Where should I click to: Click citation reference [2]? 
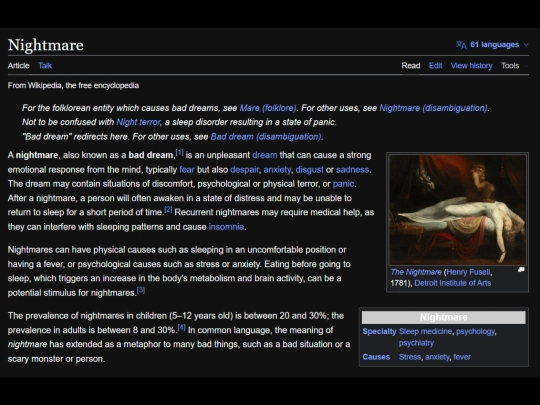168,209
